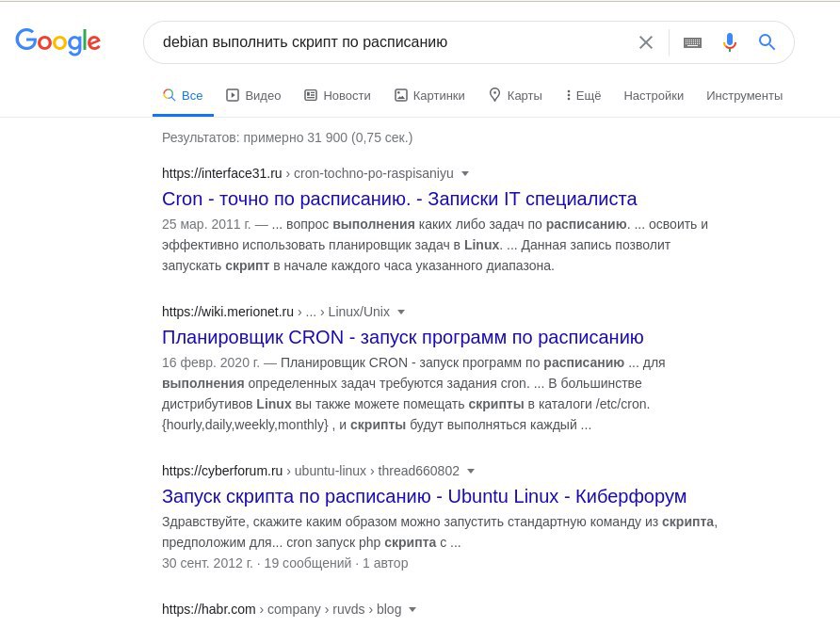This screenshot has height=627, width=840.
Task: Click the Картинки tab image icon
Action: (401, 95)
